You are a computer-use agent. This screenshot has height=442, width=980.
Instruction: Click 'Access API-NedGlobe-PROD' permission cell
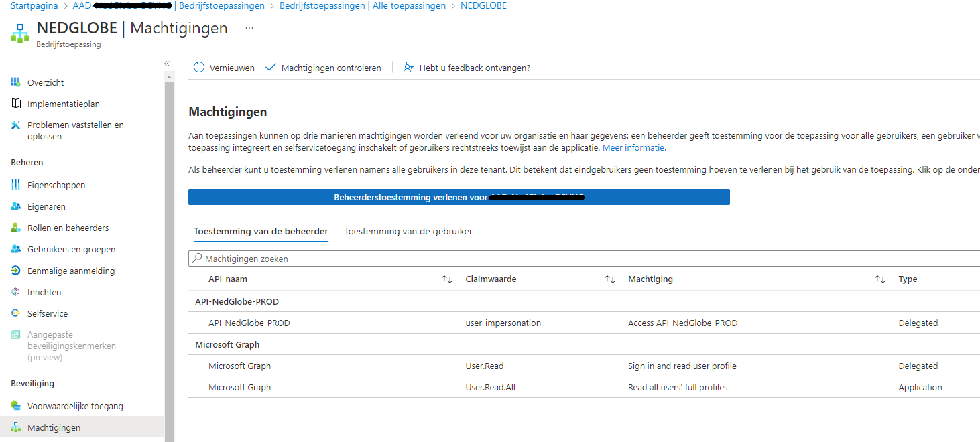[x=682, y=323]
